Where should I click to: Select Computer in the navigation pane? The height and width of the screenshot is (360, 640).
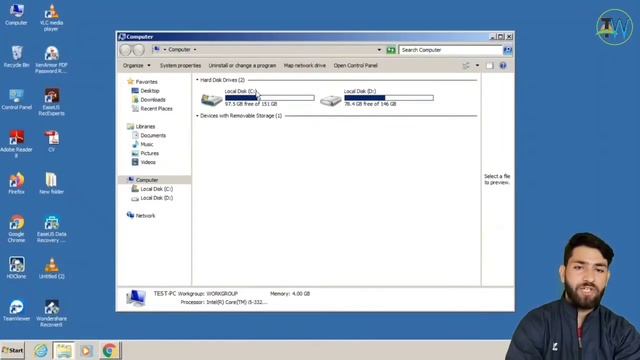154,180
